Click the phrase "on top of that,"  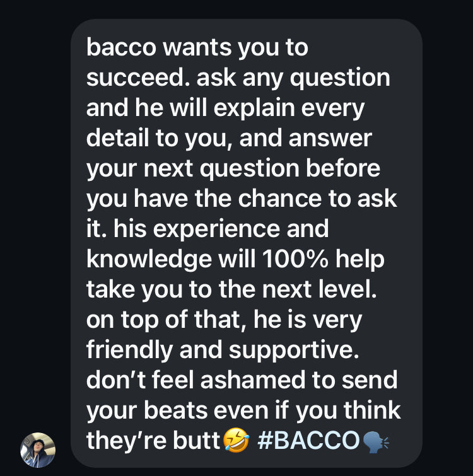164,320
